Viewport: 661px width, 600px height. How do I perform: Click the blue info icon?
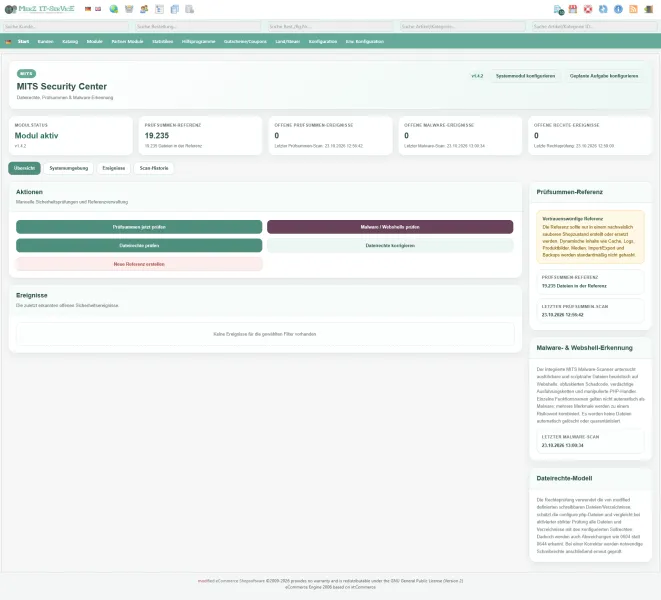[618, 9]
